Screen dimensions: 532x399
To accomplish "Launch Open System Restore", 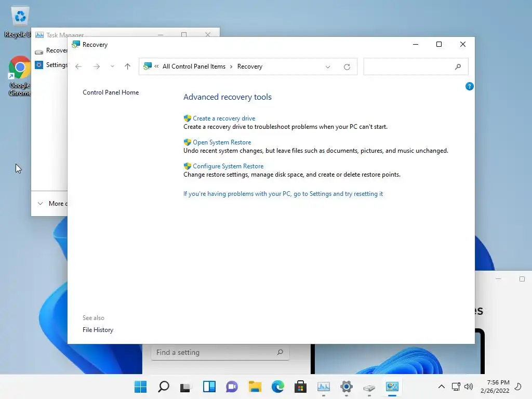I will coord(222,142).
